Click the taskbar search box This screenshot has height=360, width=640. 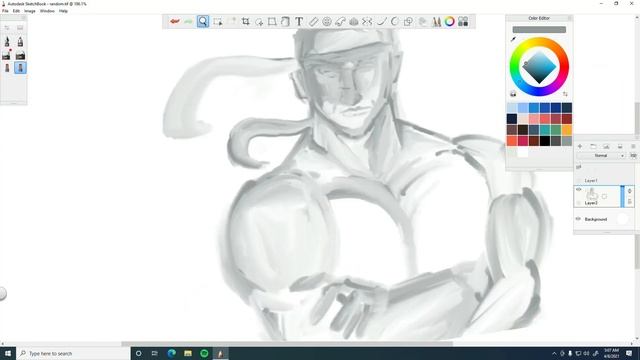coord(73,353)
